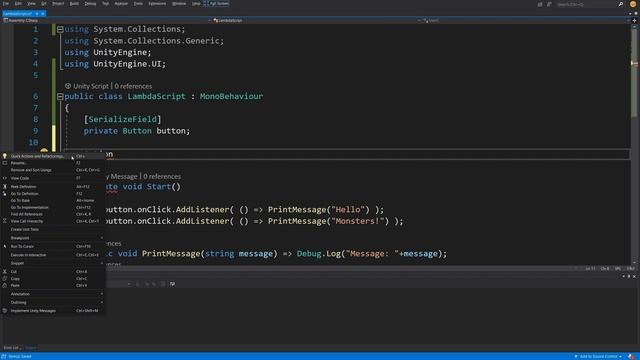The height and width of the screenshot is (360, 640).
Task: Close the LambdaScript.cs editor tab
Action: pos(42,13)
